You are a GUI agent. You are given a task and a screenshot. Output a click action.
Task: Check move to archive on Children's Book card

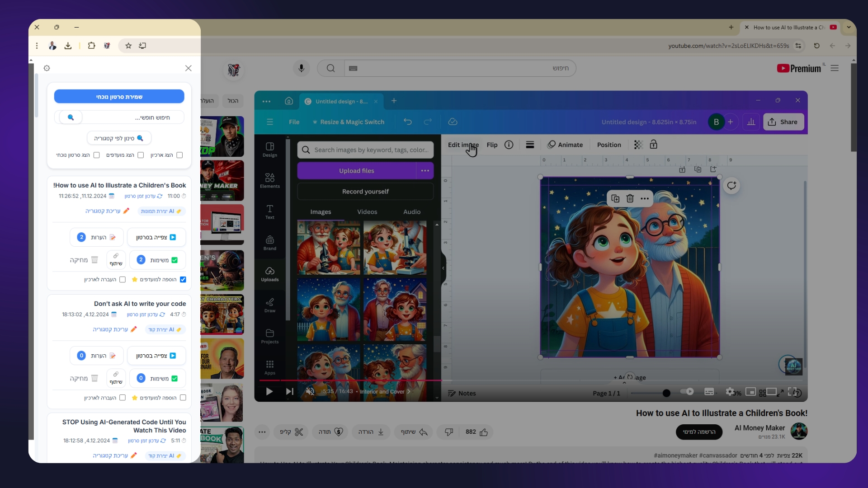pyautogui.click(x=122, y=279)
